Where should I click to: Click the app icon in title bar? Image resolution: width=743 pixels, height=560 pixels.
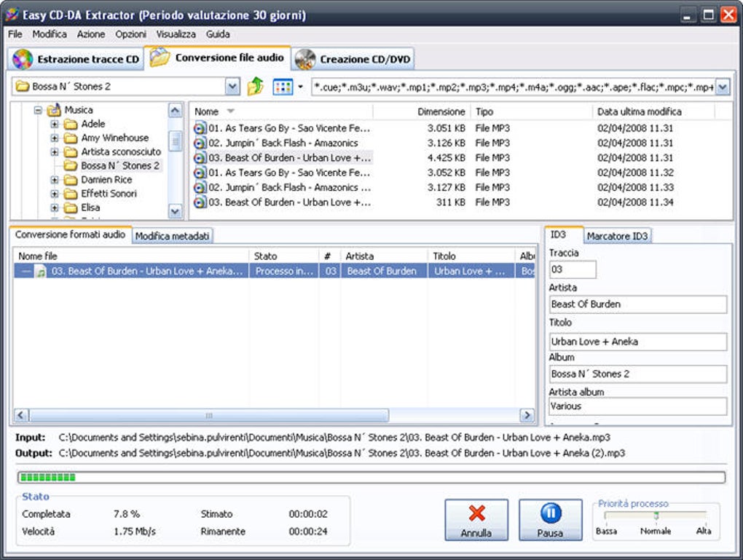pyautogui.click(x=12, y=15)
